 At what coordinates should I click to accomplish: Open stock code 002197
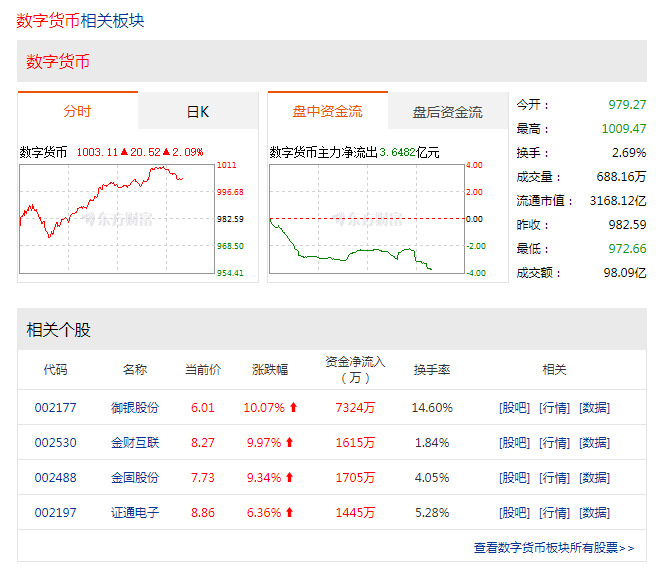pyautogui.click(x=56, y=512)
